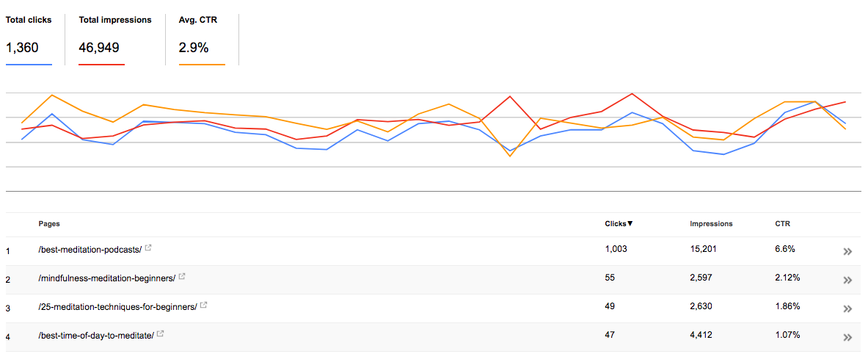Sort table by Impressions column
The image size is (868, 354).
tap(711, 224)
